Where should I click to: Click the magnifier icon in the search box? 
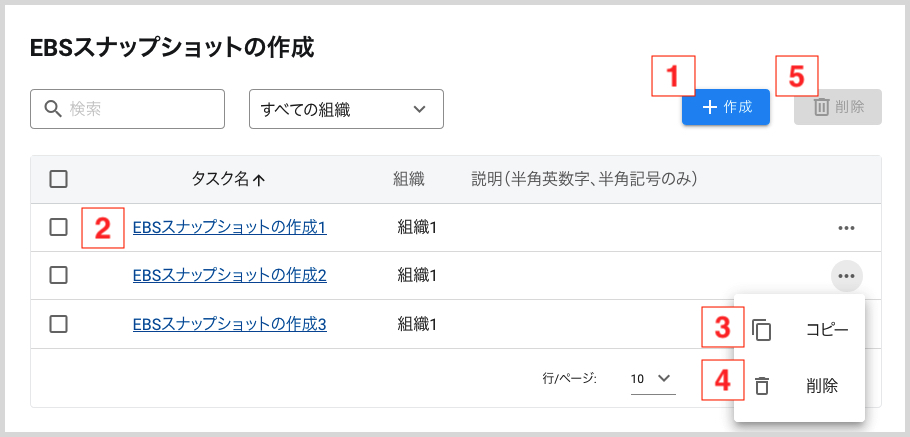(50, 108)
